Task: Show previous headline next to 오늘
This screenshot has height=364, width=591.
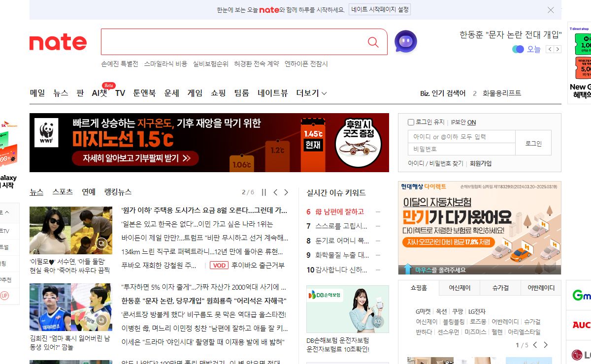Action: (x=551, y=49)
